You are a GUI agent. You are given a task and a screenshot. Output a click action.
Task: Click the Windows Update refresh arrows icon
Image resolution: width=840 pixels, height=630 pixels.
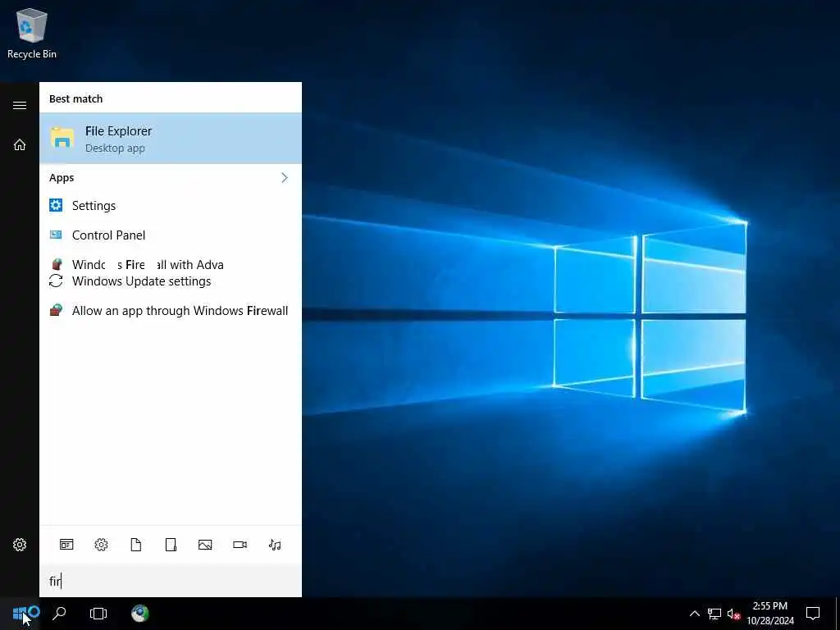point(56,281)
